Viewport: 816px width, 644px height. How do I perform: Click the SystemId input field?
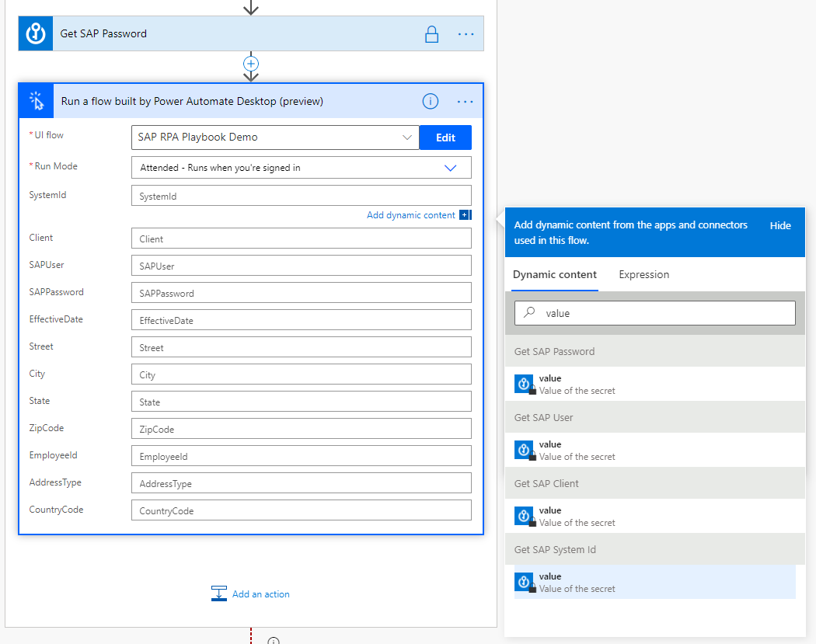pos(302,196)
